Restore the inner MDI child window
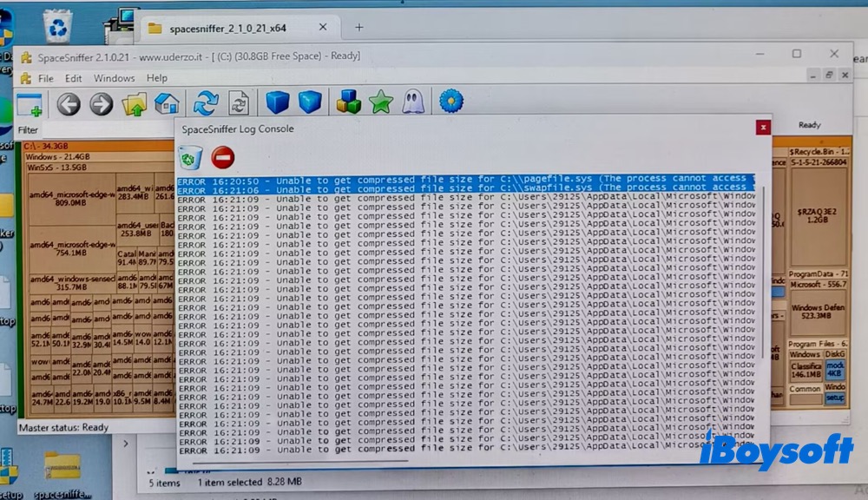The height and width of the screenshot is (500, 868). 829,75
